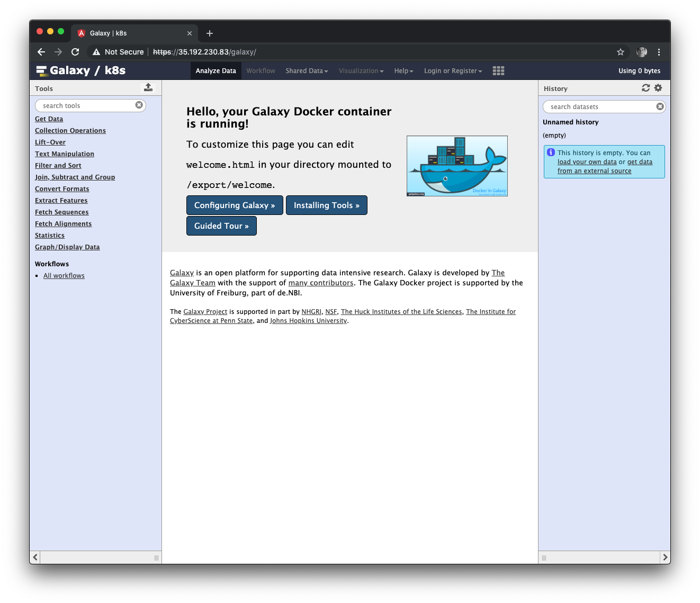This screenshot has height=603, width=700.
Task: Click Using 0 bytes quota text
Action: (640, 71)
